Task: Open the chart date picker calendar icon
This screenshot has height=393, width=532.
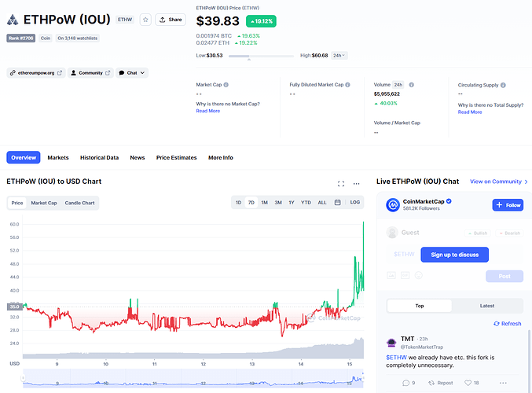Action: 338,202
